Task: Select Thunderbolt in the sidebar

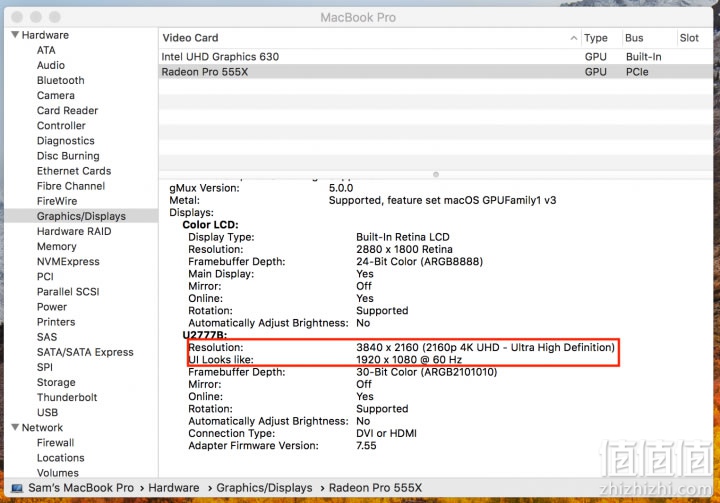Action: click(x=67, y=397)
